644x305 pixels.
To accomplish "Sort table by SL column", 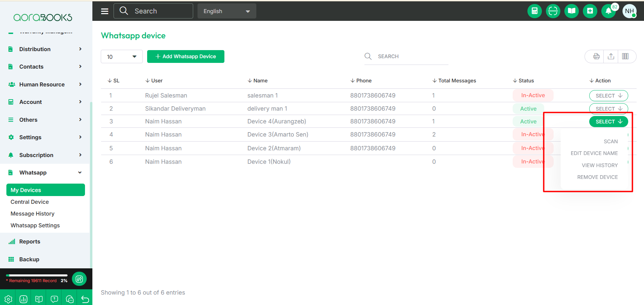I will [114, 81].
